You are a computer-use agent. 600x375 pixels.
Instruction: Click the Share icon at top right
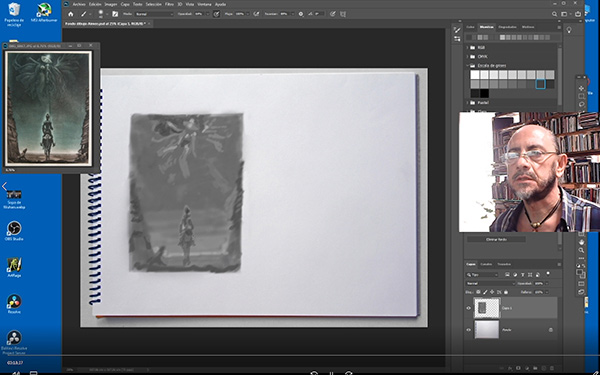click(x=578, y=14)
